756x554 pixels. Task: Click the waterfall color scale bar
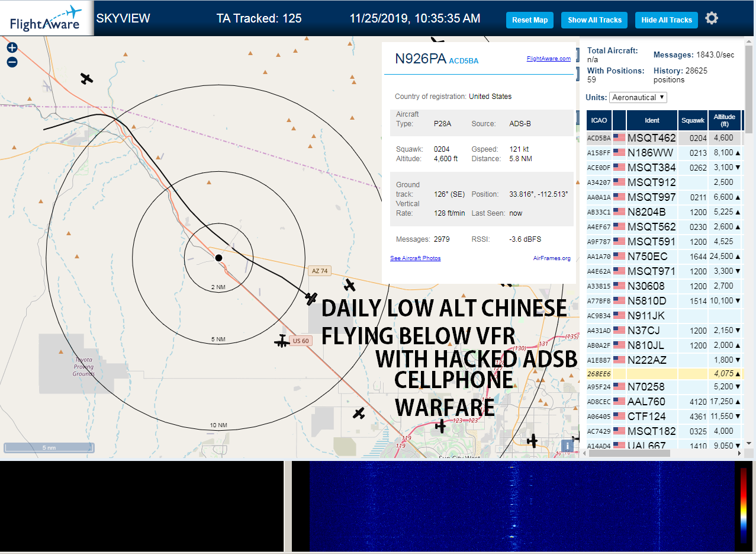pyautogui.click(x=744, y=505)
